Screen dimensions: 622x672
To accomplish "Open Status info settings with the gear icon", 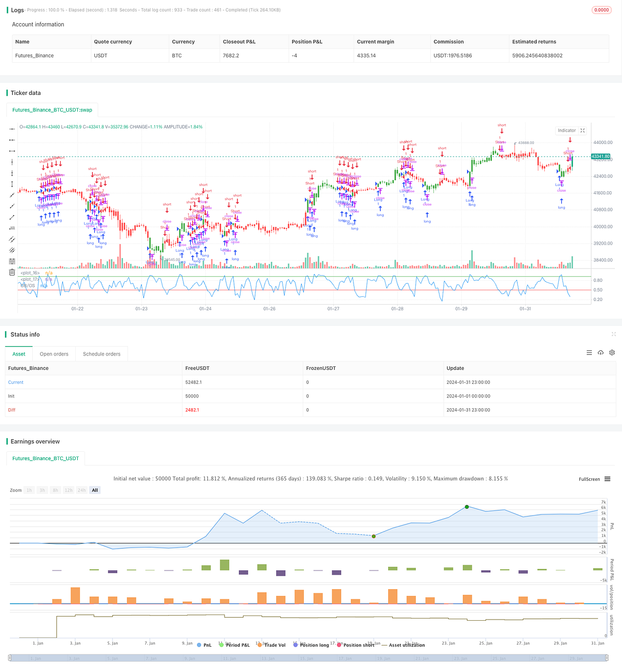I will point(612,352).
